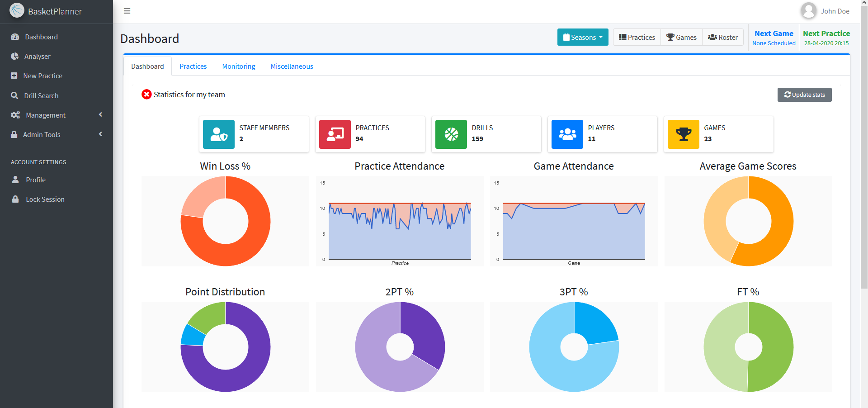Open the Next Practice link

(x=826, y=33)
